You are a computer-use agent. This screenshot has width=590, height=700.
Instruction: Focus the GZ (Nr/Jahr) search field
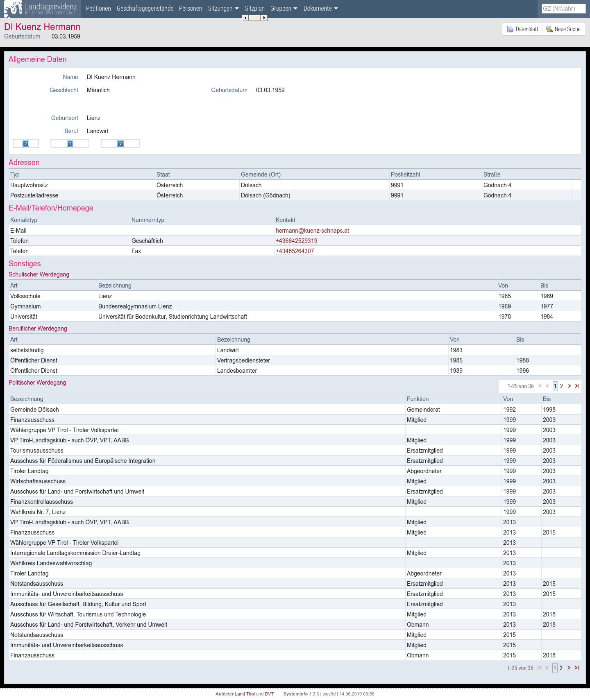(x=563, y=8)
